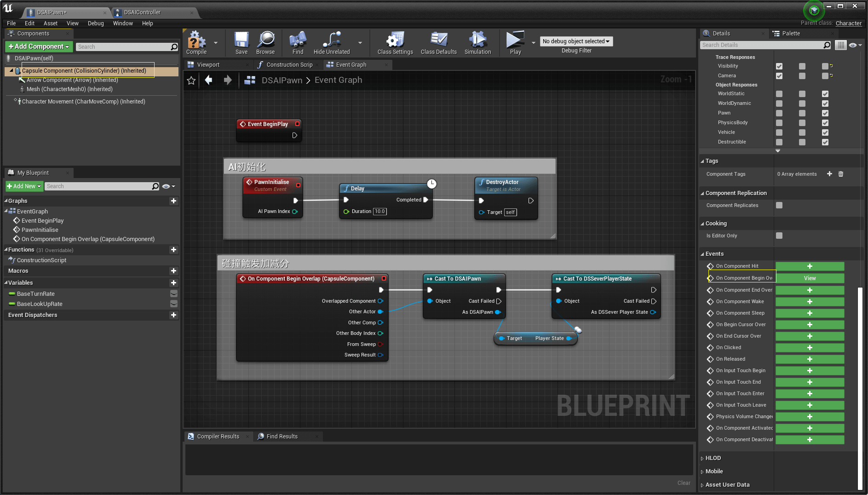The height and width of the screenshot is (495, 868).
Task: Click the Components search magnifier icon
Action: pos(174,47)
